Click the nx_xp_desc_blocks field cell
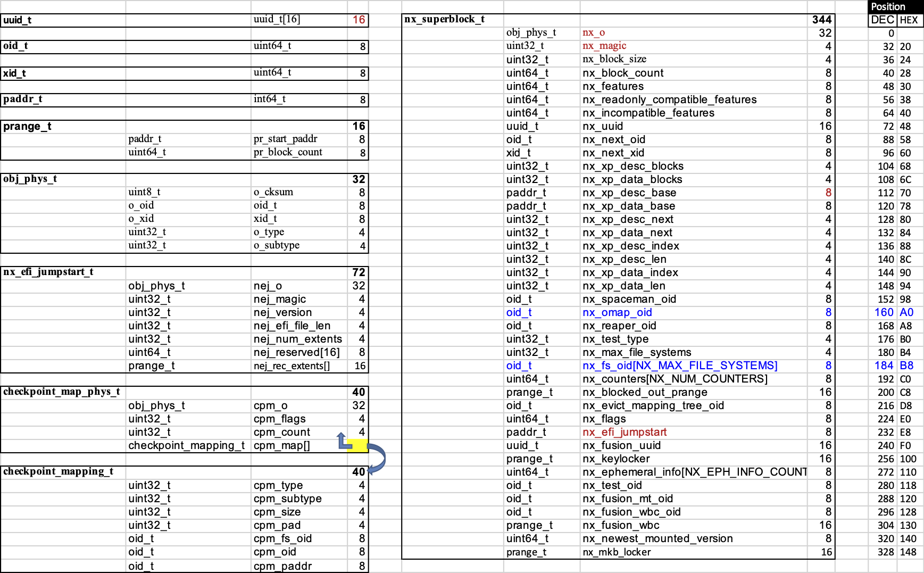The image size is (924, 573). click(694, 166)
